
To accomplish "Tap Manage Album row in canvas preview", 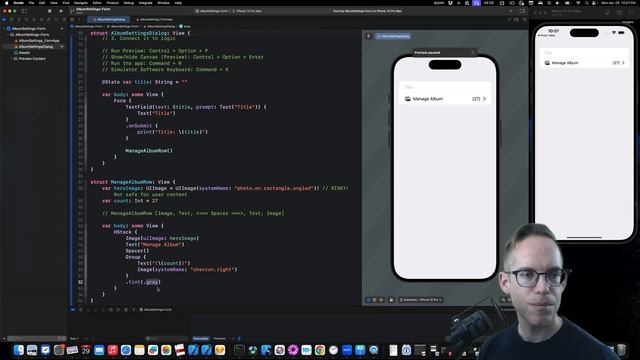I will [x=445, y=99].
